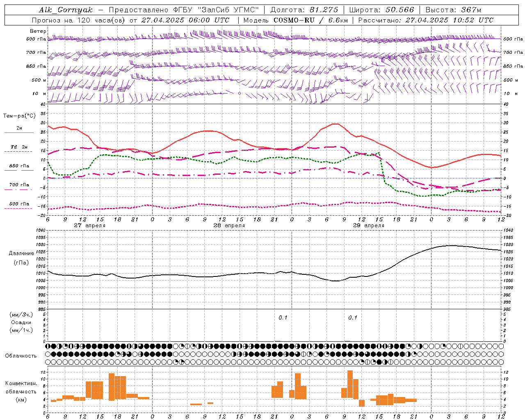Click the "(гПа)" unit label under Давление
525x420 pixels.
(21, 262)
